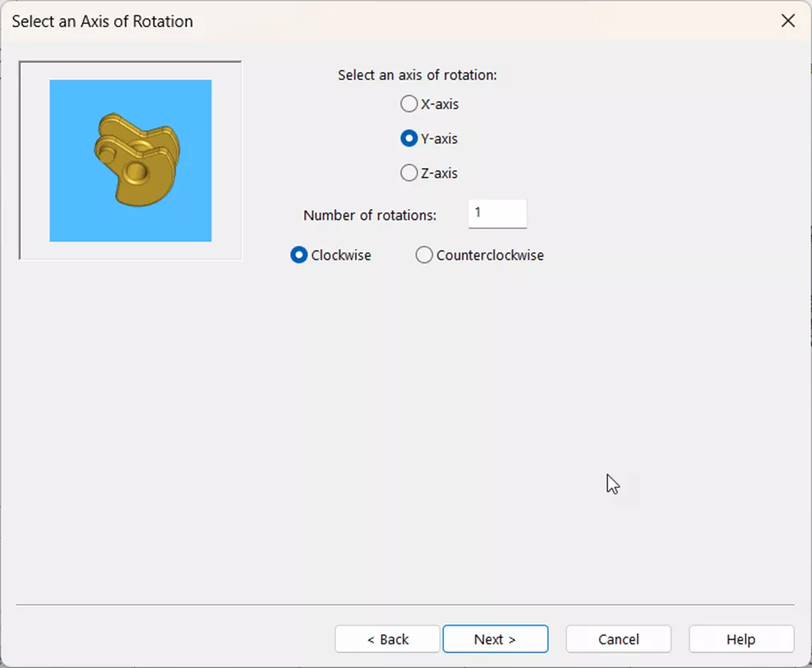Click the 'Y-axis' text label
This screenshot has width=812, height=668.
tap(439, 138)
